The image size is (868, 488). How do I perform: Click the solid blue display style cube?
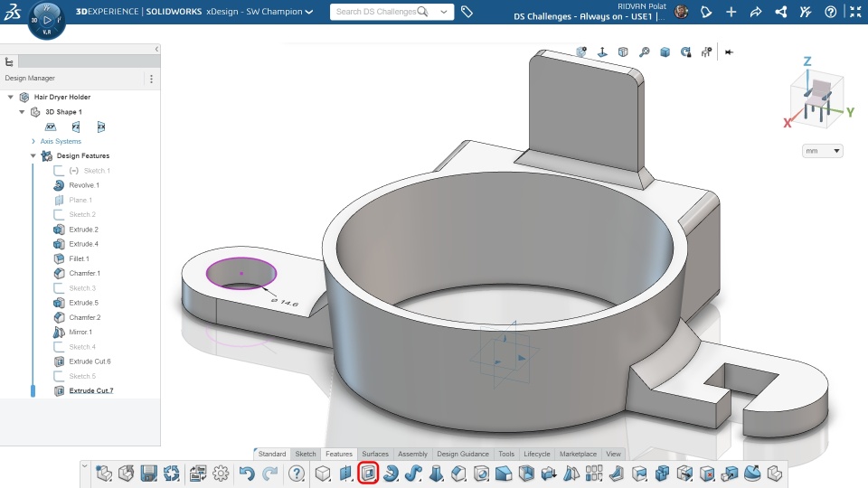(x=665, y=52)
